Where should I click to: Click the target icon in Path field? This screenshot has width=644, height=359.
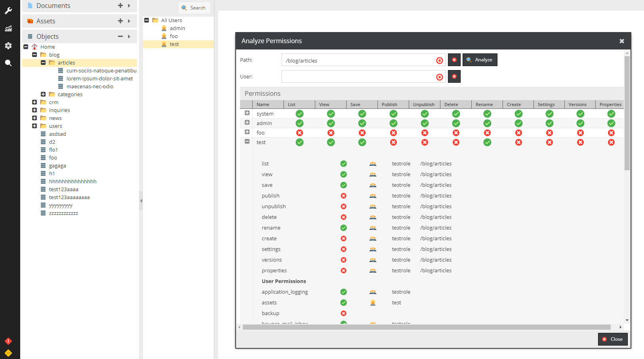click(439, 61)
